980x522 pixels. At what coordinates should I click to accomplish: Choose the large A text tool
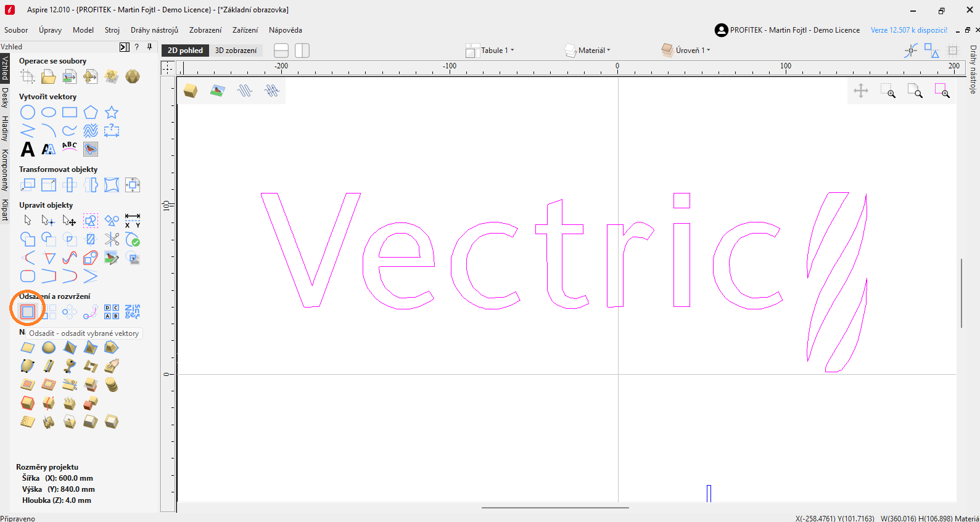click(x=28, y=149)
